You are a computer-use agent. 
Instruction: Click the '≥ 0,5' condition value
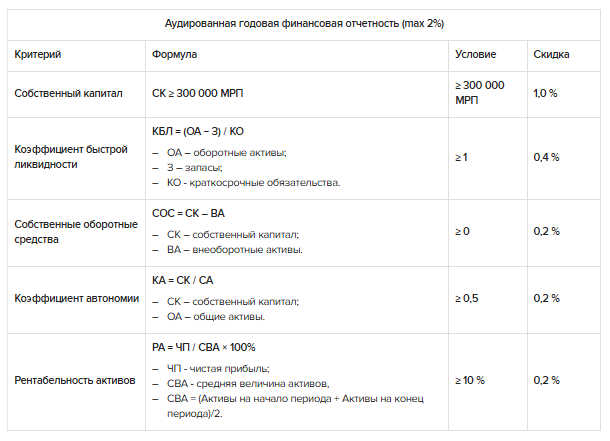point(468,298)
